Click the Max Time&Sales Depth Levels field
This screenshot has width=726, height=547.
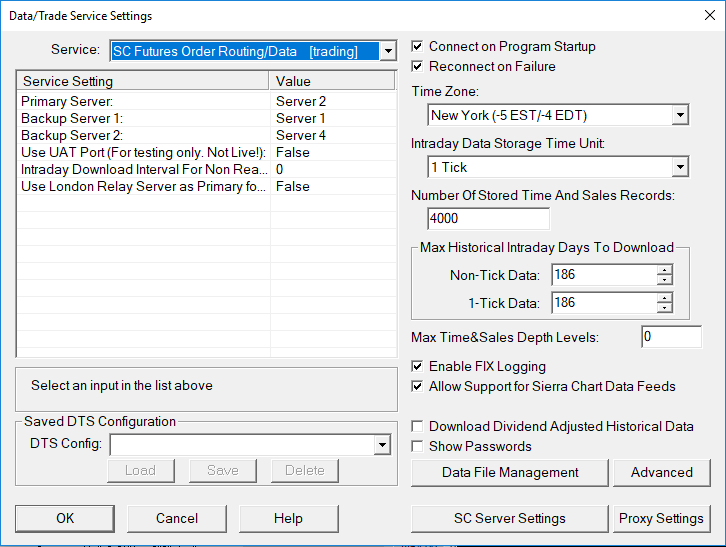[x=671, y=337]
